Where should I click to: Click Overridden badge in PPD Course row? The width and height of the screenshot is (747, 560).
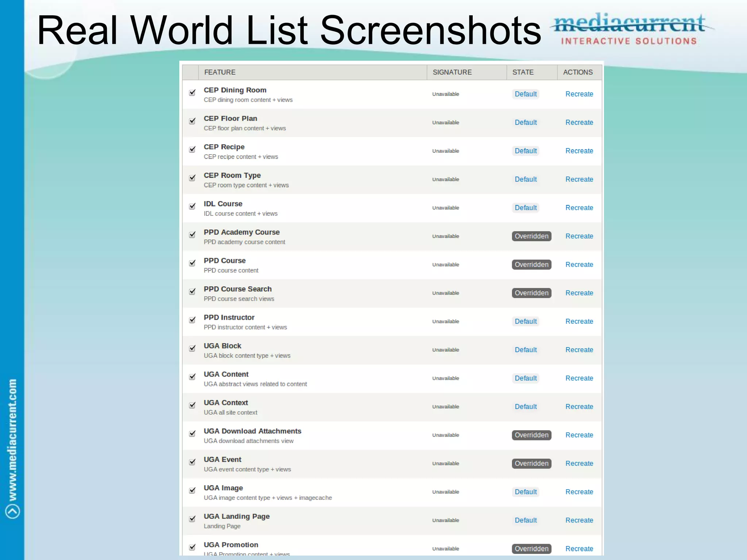(531, 265)
